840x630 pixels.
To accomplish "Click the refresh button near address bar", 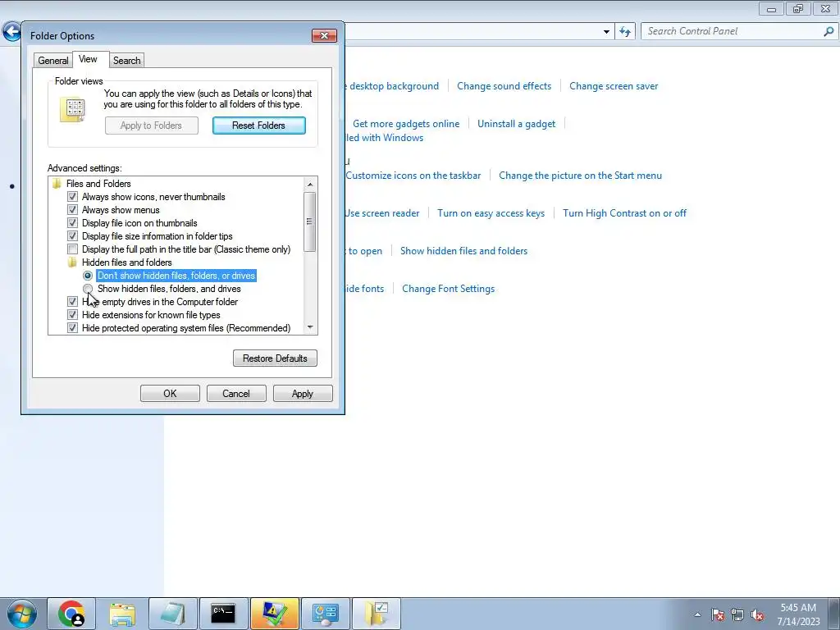I will (x=624, y=32).
